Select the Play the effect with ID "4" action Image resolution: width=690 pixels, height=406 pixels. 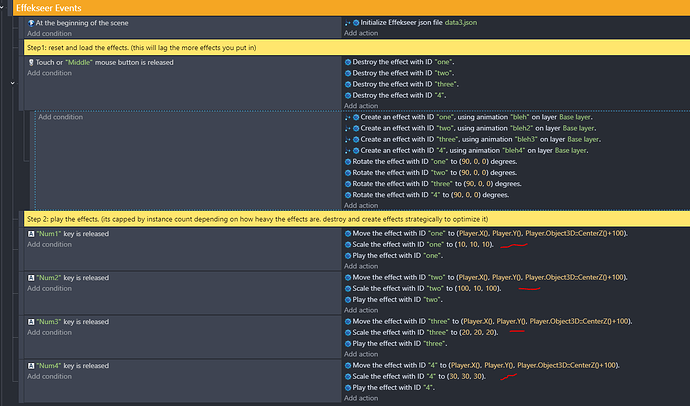click(389, 388)
